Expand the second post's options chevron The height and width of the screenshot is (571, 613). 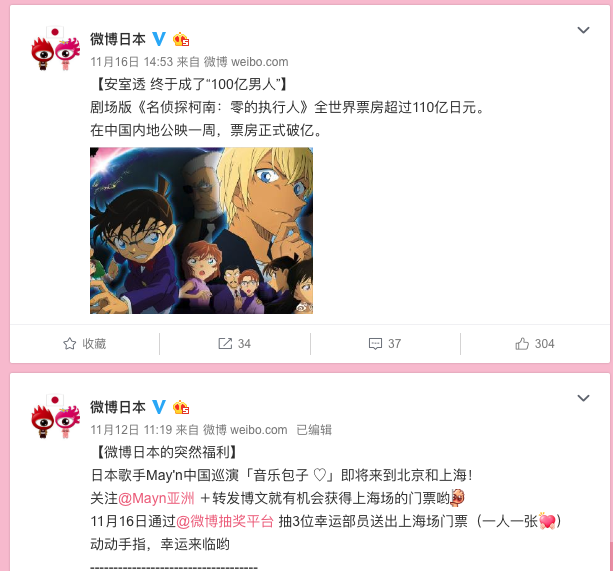pyautogui.click(x=583, y=398)
